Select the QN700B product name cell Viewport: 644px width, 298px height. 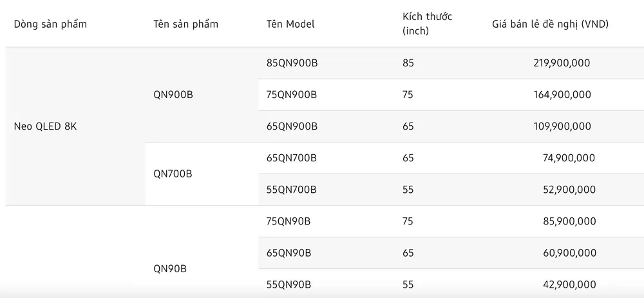[173, 174]
